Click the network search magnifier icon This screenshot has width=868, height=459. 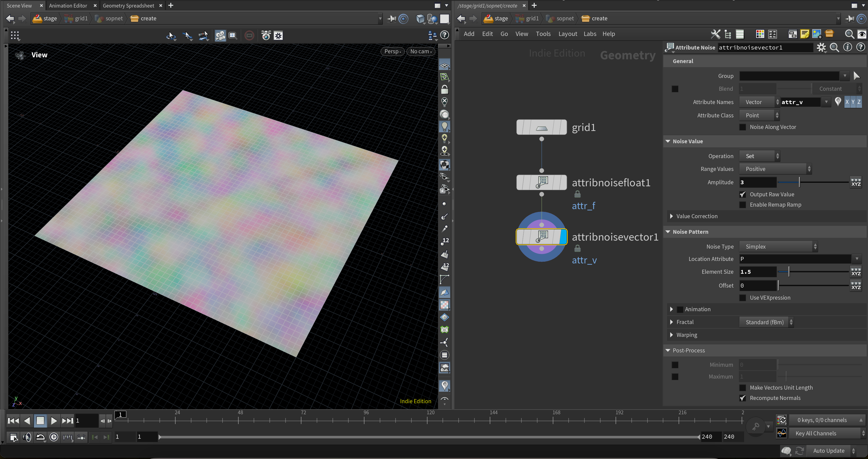click(849, 34)
